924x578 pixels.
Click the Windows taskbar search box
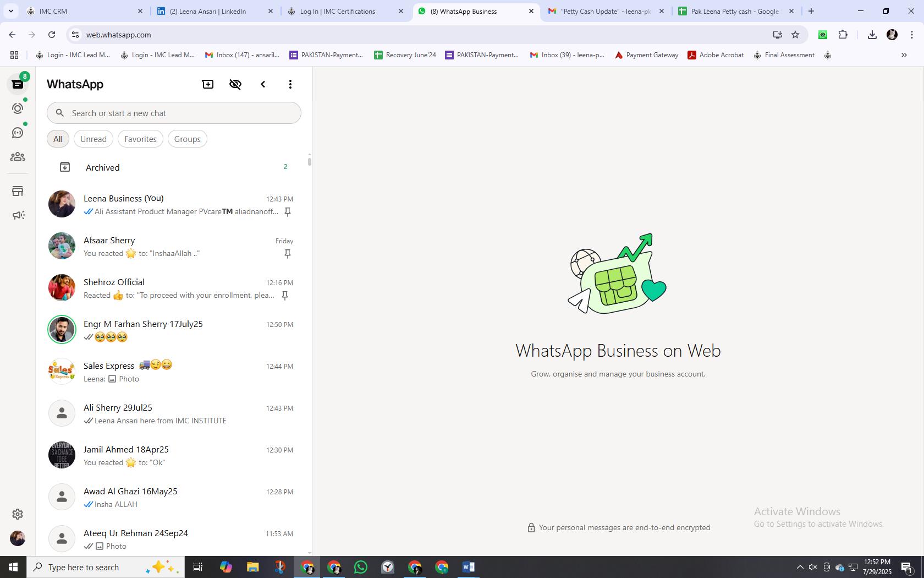[106, 567]
